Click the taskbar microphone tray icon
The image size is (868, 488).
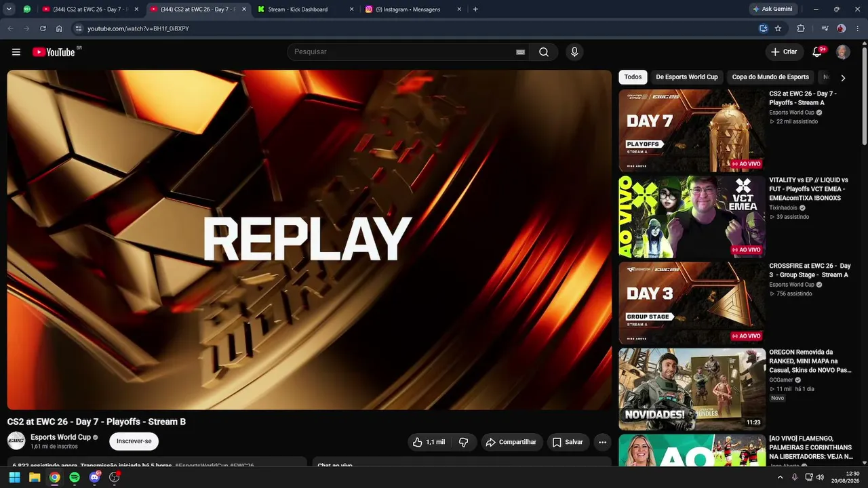pyautogui.click(x=795, y=477)
